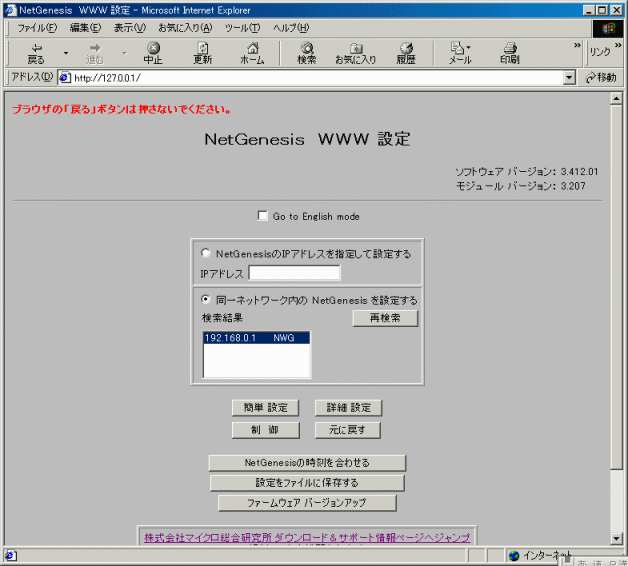Click the red back-button warning text
628x566 pixels.
[x=122, y=109]
